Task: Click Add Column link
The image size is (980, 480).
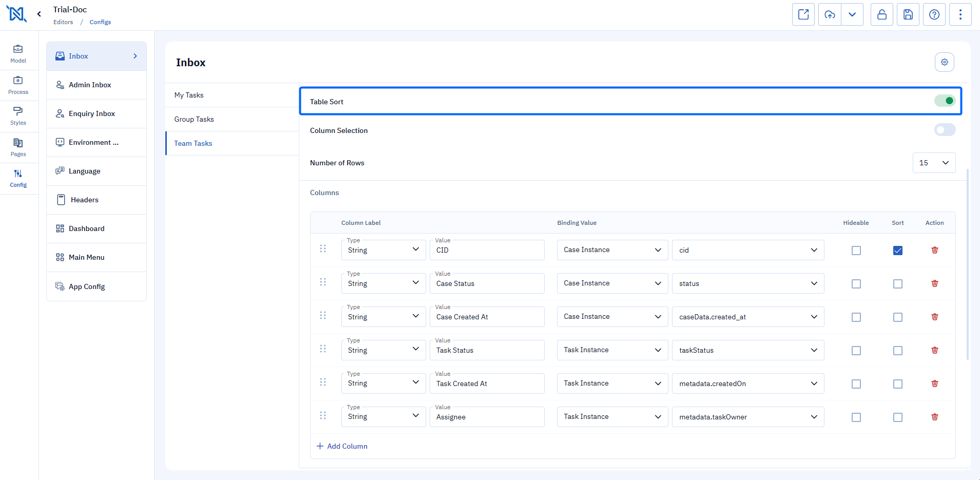Action: tap(342, 446)
